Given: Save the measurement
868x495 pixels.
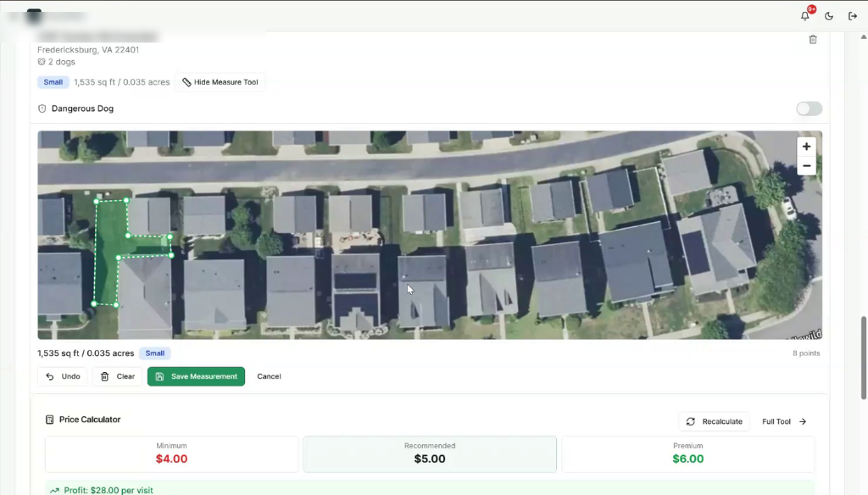Looking at the screenshot, I should pyautogui.click(x=196, y=376).
